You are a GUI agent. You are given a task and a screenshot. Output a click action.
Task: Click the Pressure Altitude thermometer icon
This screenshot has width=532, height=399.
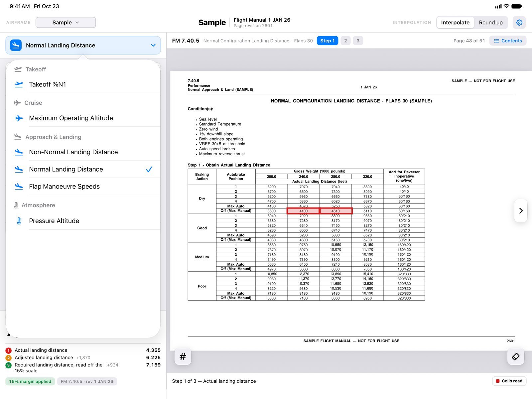coord(19,221)
